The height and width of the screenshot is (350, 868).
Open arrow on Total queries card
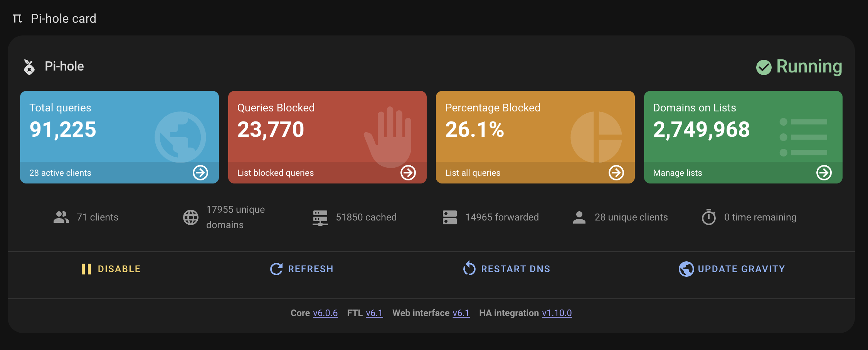tap(200, 173)
